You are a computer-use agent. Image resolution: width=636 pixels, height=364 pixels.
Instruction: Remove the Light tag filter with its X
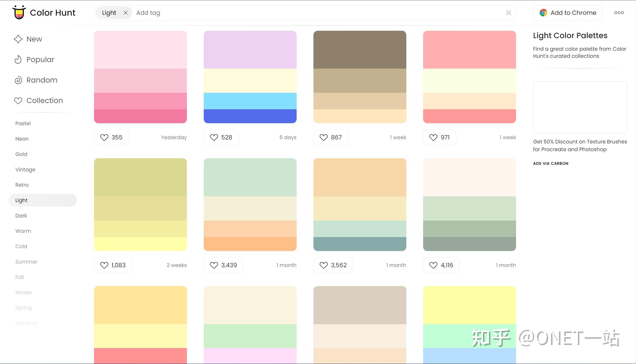[x=126, y=13]
